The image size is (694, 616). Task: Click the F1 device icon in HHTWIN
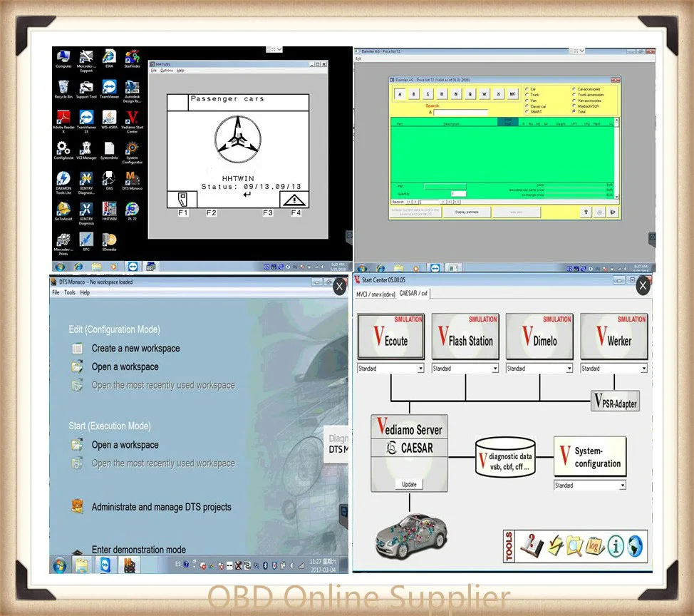pyautogui.click(x=182, y=200)
